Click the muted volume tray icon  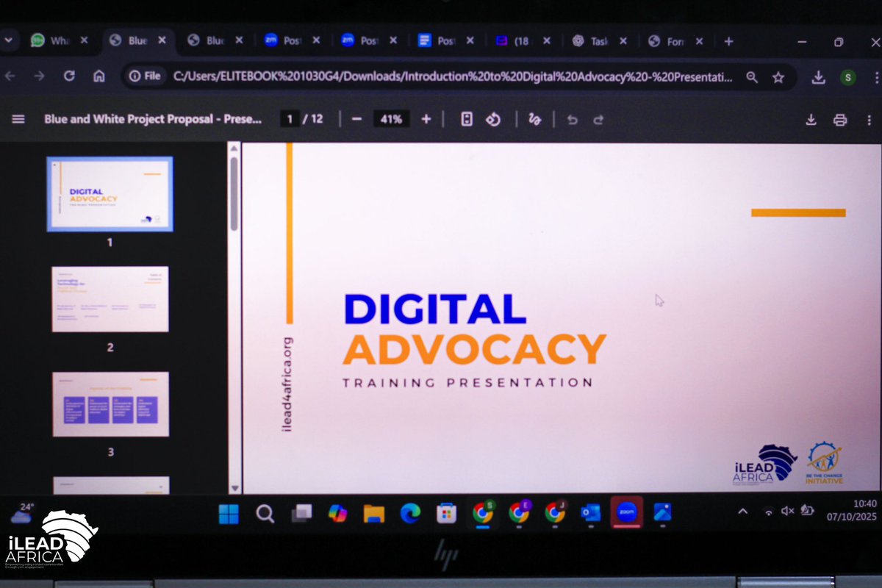click(x=788, y=510)
